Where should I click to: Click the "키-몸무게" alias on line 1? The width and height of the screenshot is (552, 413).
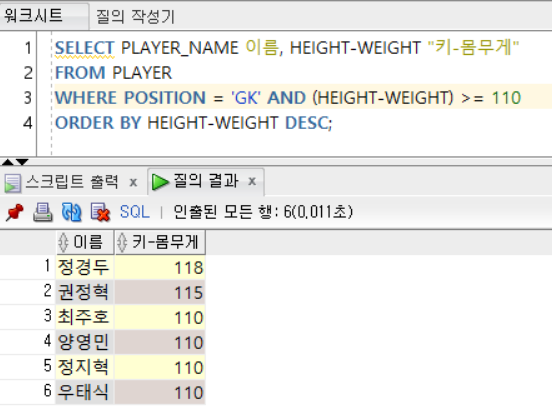473,47
